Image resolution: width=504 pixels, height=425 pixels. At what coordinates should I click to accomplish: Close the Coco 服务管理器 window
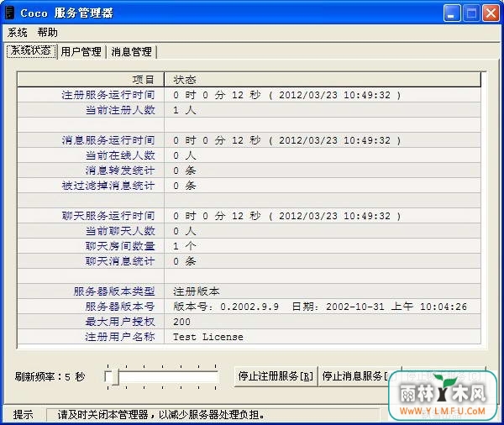pos(491,13)
